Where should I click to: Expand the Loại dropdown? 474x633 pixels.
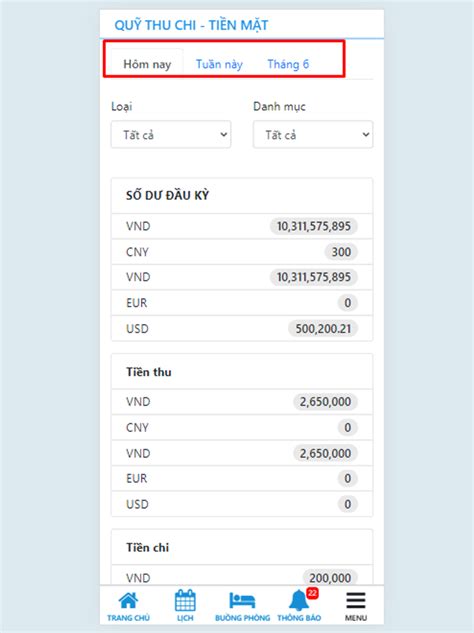coord(171,134)
